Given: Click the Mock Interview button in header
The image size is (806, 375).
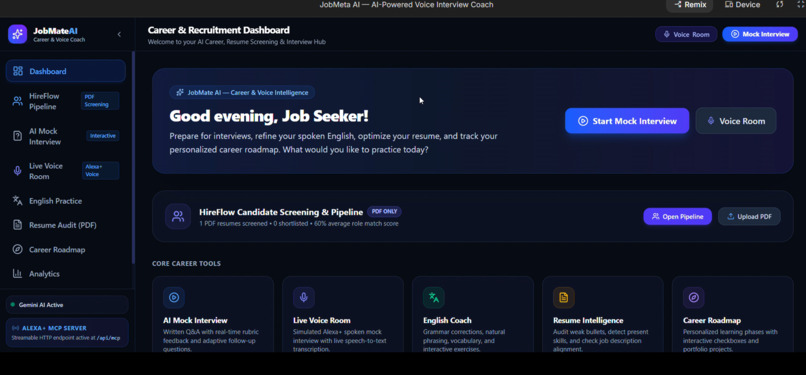Looking at the screenshot, I should [760, 34].
